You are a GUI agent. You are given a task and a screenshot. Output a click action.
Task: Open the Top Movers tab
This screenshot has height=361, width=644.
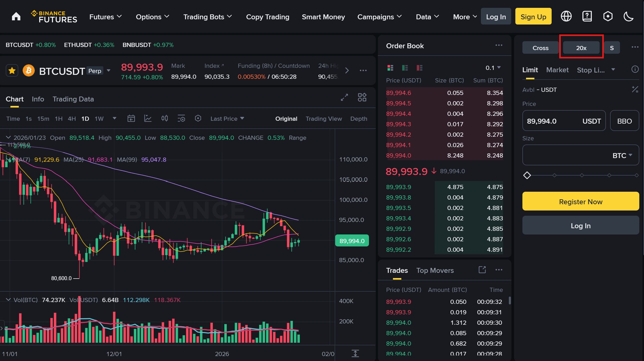pos(435,270)
